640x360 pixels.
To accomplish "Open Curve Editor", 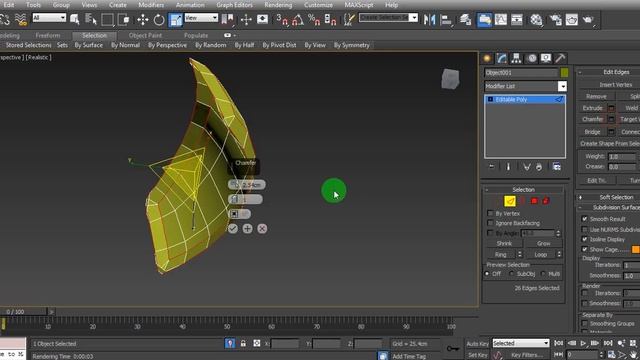I will (501, 19).
